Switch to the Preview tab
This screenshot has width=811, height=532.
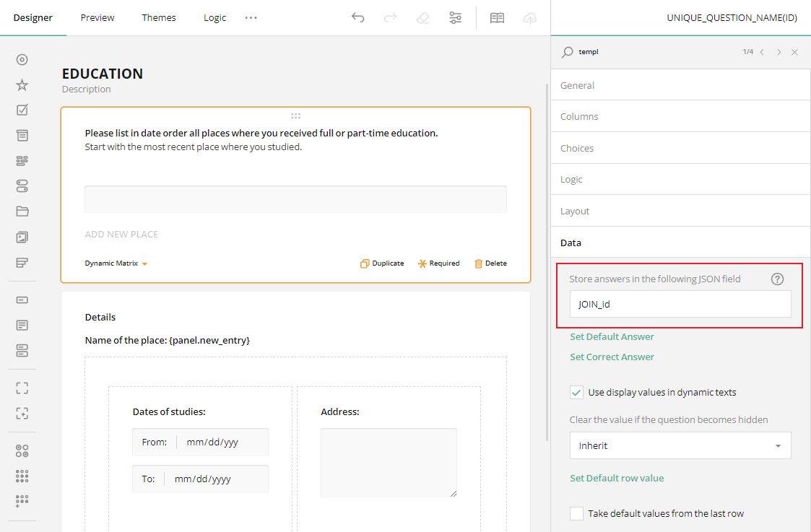tap(97, 18)
